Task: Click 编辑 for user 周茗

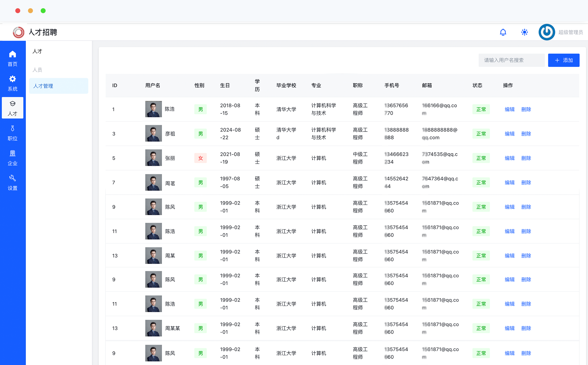Action: 509,182
